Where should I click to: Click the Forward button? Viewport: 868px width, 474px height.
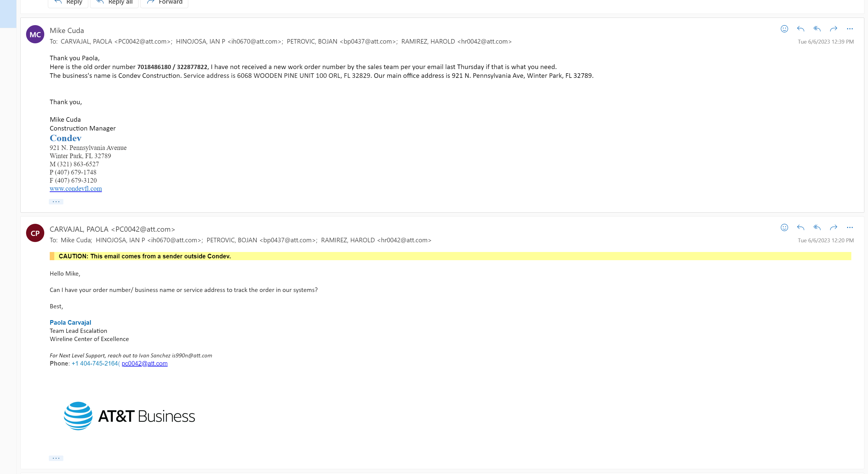tap(164, 2)
